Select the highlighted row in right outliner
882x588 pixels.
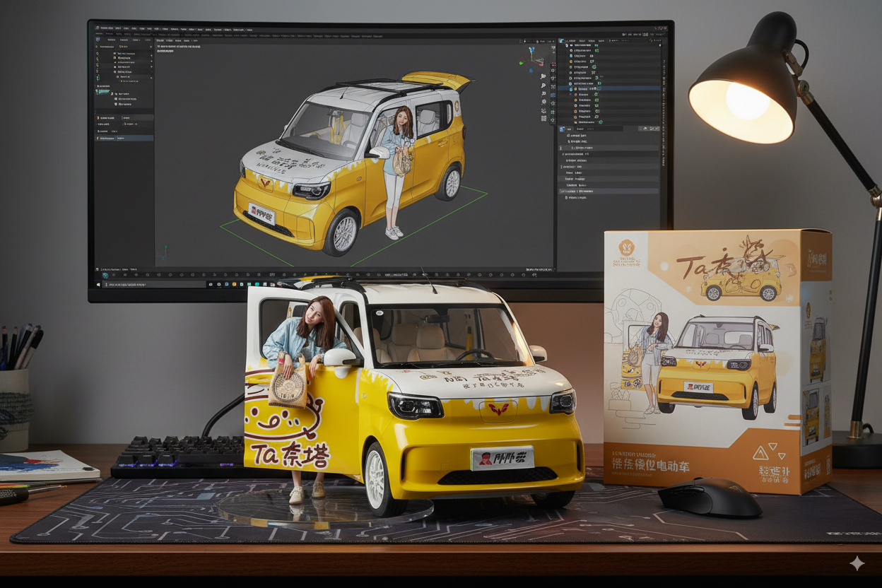click(609, 88)
